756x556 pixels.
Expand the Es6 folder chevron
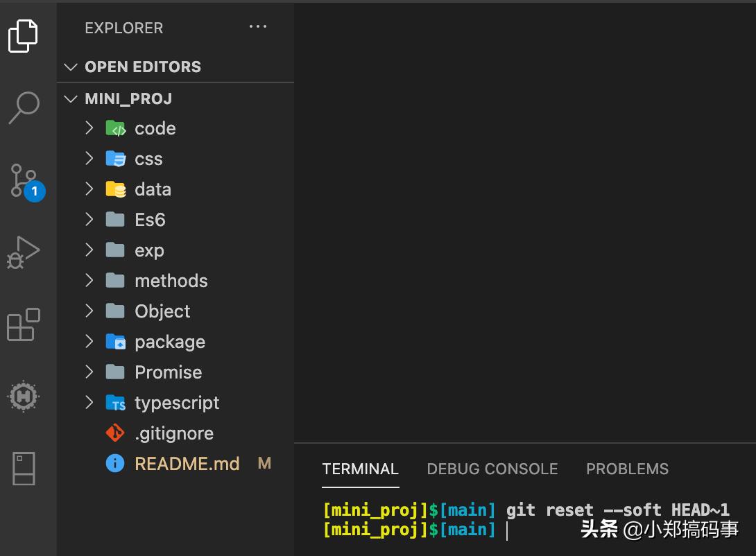(x=89, y=219)
